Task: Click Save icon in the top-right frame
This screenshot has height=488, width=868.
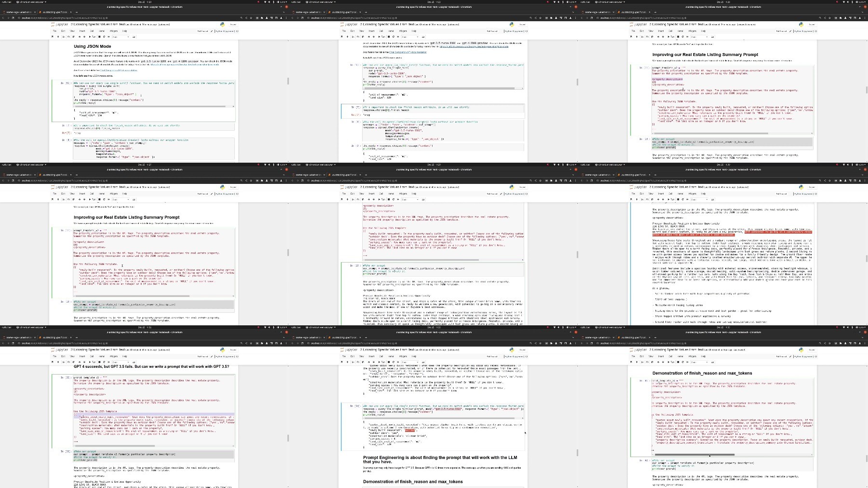Action: coord(631,37)
